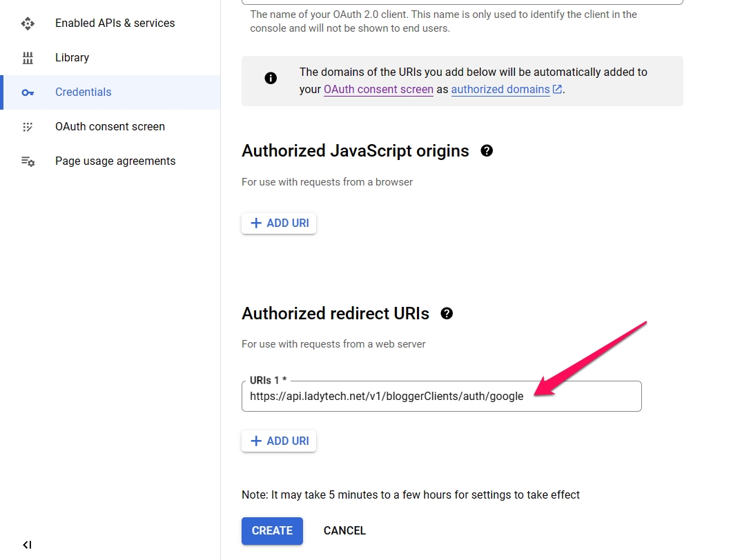
Task: Click the Page usage agreements icon
Action: point(28,161)
